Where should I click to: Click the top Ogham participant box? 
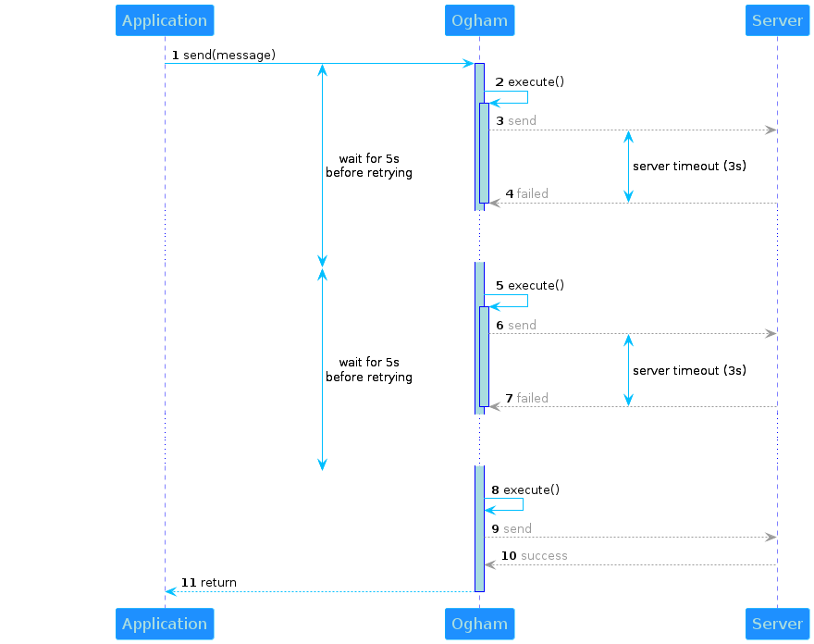[x=479, y=20]
